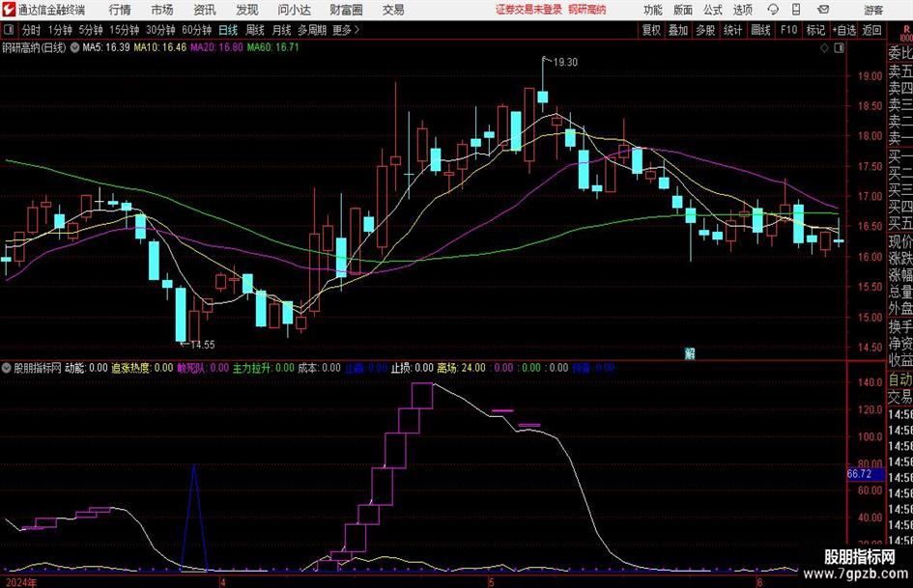Click the 现价 row in quote panel
The image size is (913, 588).
click(899, 241)
